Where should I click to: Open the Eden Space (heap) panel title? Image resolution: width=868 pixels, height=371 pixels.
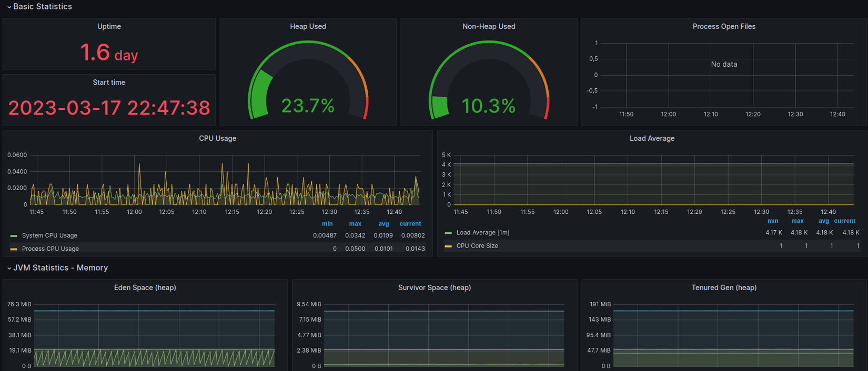click(x=145, y=287)
